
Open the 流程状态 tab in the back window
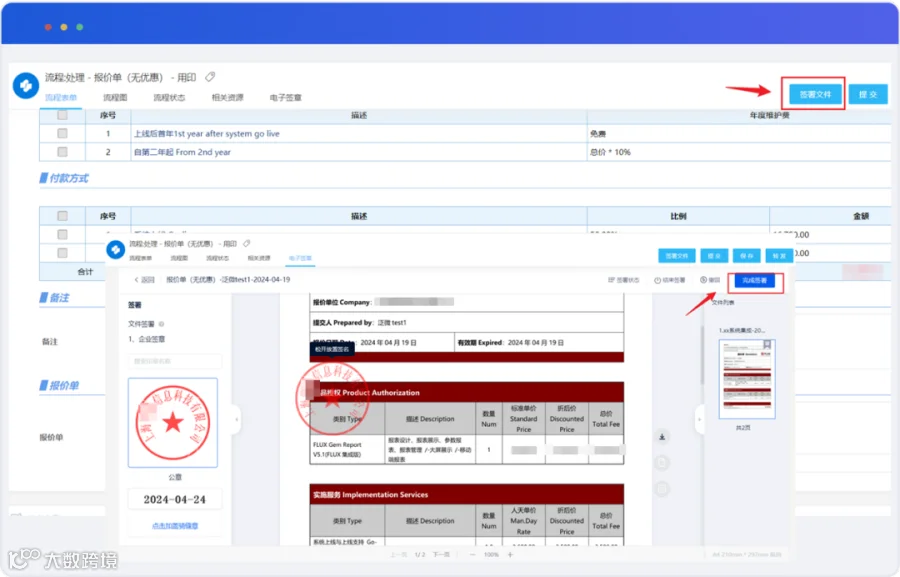click(169, 98)
